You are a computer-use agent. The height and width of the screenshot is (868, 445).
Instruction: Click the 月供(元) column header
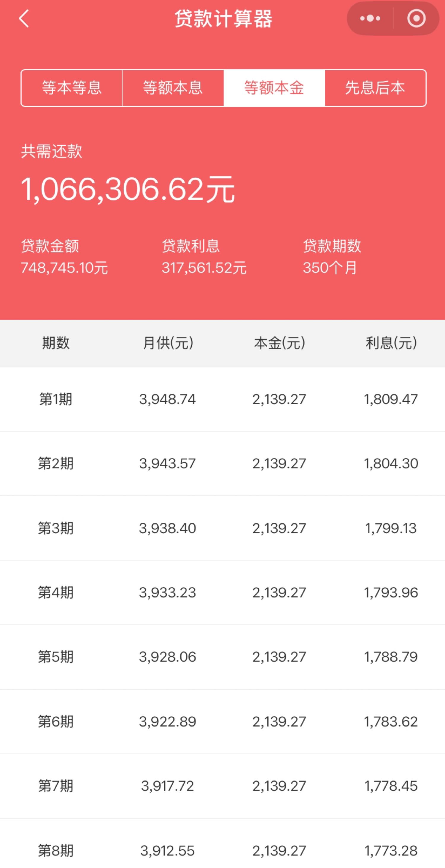click(168, 343)
